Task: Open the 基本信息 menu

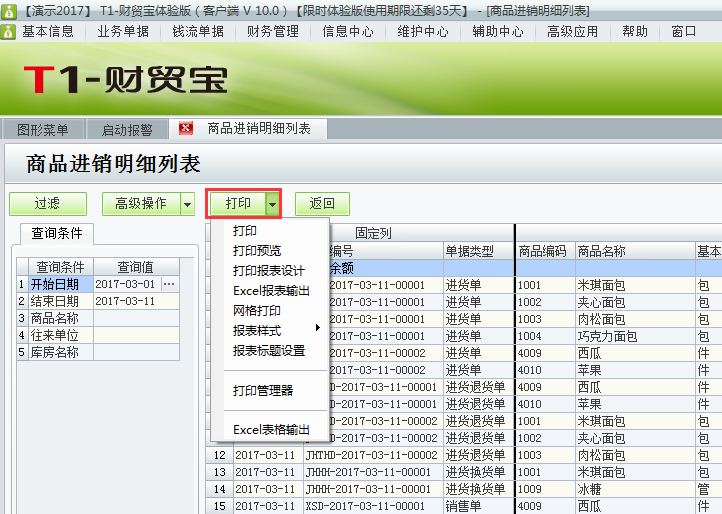Action: click(48, 32)
